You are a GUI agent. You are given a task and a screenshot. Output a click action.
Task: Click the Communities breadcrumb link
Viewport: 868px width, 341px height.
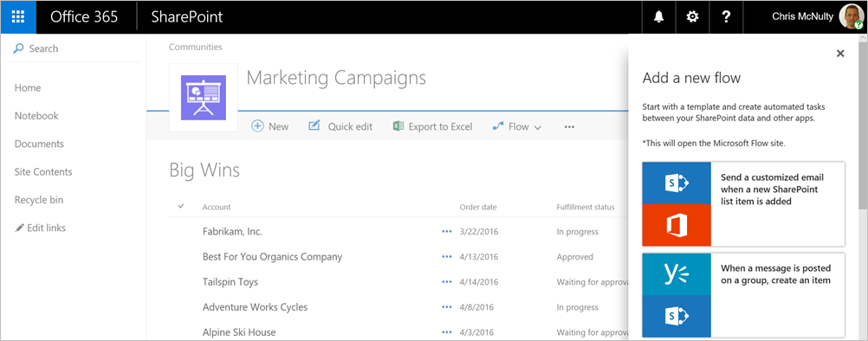coord(196,47)
